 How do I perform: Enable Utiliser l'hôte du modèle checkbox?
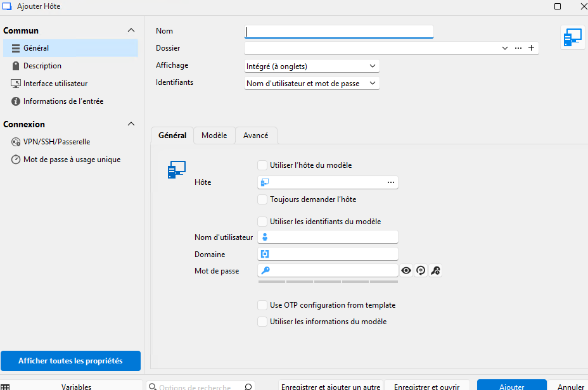point(262,165)
